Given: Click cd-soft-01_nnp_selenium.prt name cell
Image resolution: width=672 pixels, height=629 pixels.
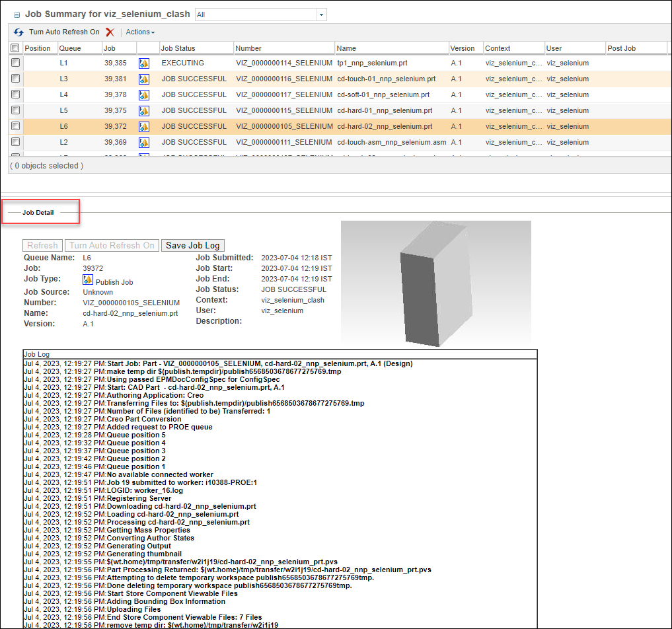Looking at the screenshot, I should 383,94.
